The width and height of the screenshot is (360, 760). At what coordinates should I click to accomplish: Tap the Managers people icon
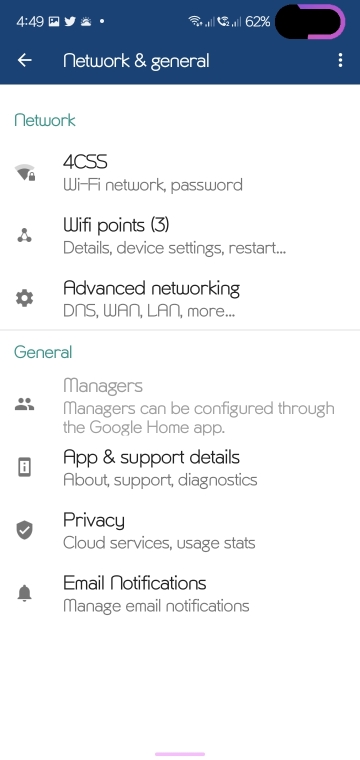pyautogui.click(x=24, y=404)
